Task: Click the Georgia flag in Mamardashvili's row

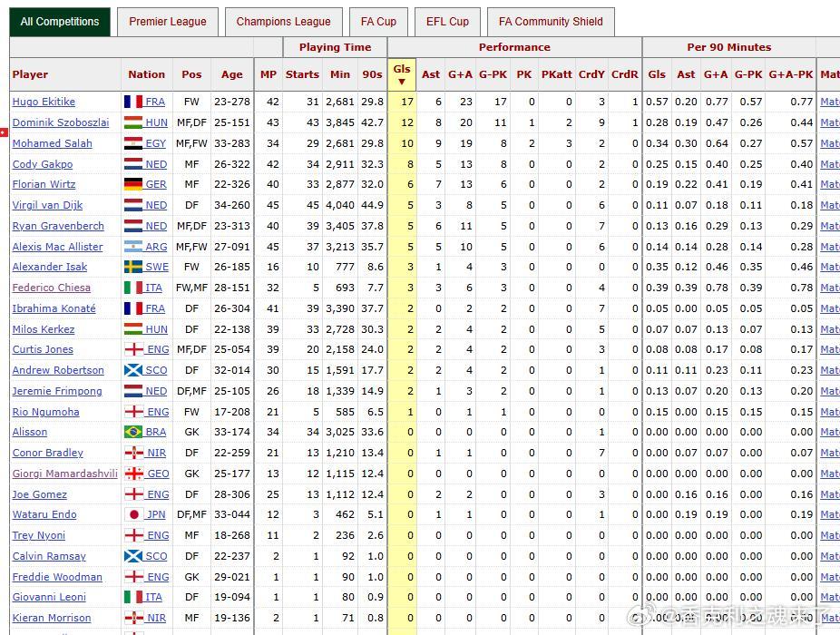Action: click(133, 474)
